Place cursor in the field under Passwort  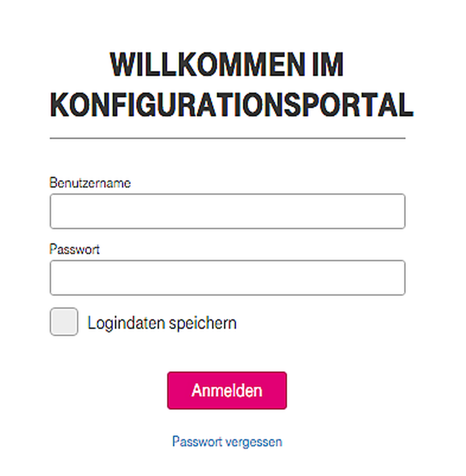[x=227, y=278]
